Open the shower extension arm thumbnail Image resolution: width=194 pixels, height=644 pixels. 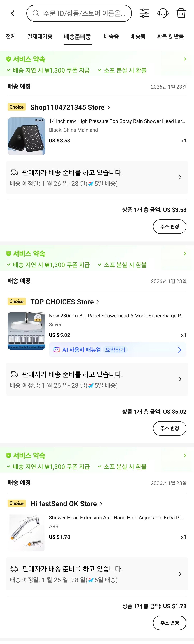(26, 532)
